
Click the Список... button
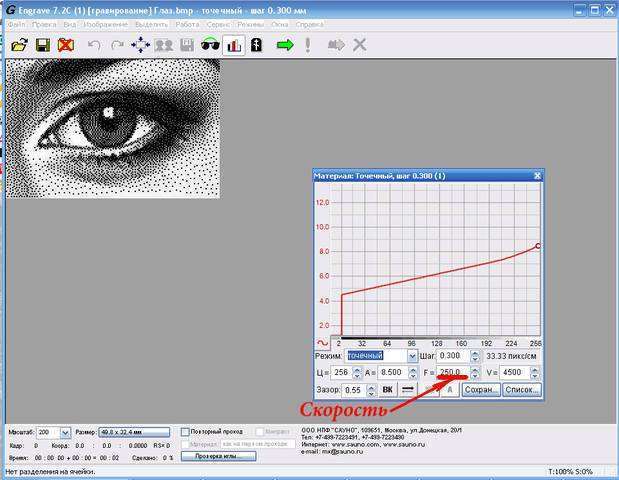[x=521, y=389]
